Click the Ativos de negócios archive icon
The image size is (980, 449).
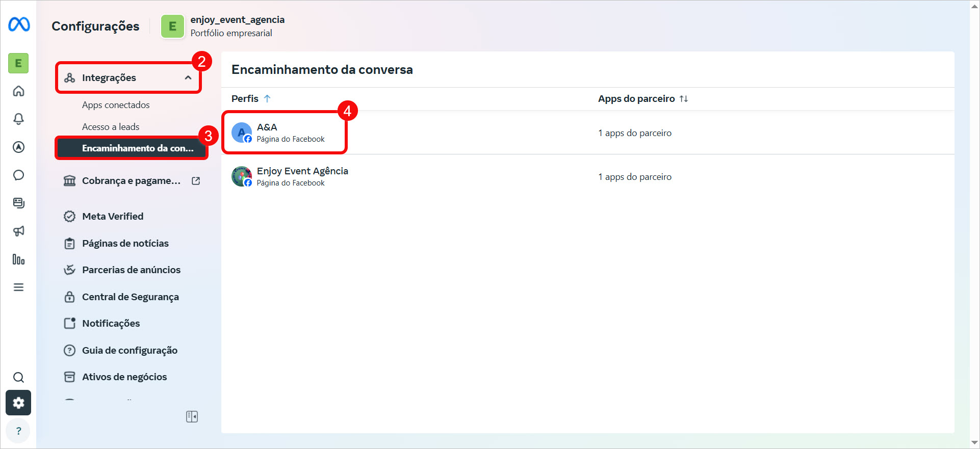tap(70, 377)
